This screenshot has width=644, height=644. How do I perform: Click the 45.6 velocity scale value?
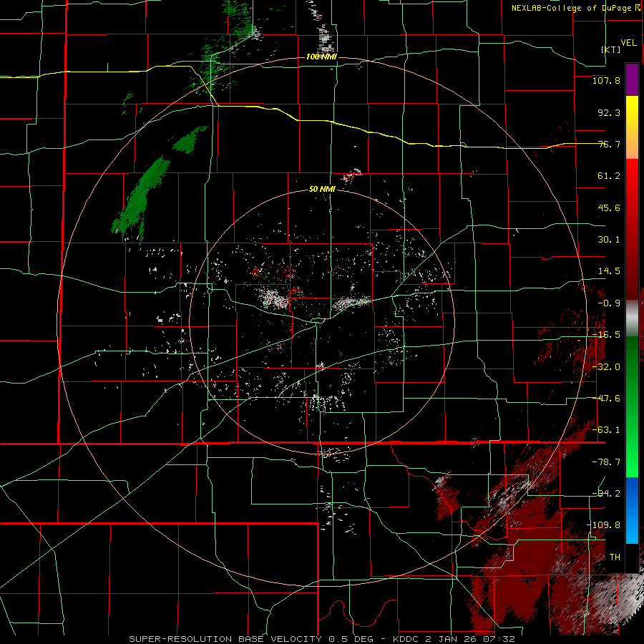tap(609, 208)
